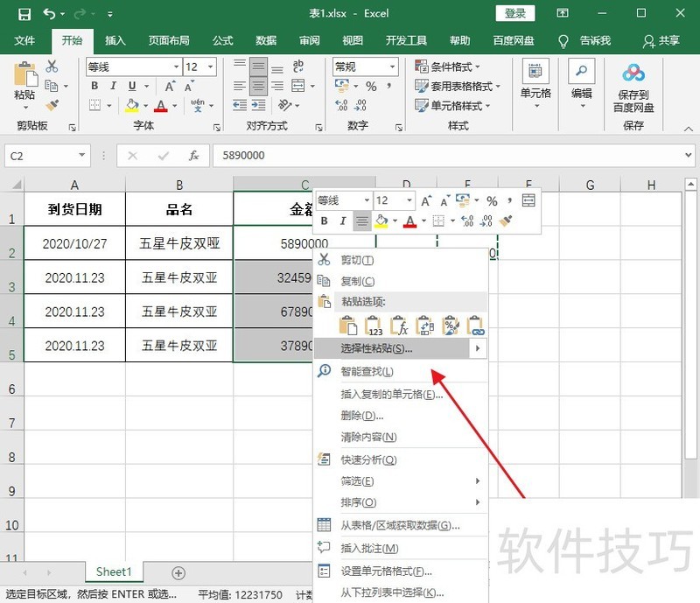Click the new sheet plus button
700x603 pixels.
click(x=178, y=573)
